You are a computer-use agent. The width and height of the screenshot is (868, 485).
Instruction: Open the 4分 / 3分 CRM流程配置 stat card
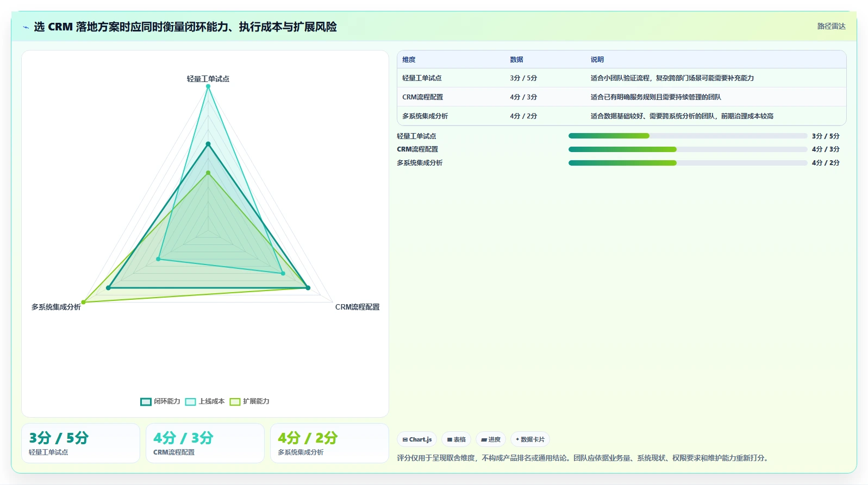205,443
